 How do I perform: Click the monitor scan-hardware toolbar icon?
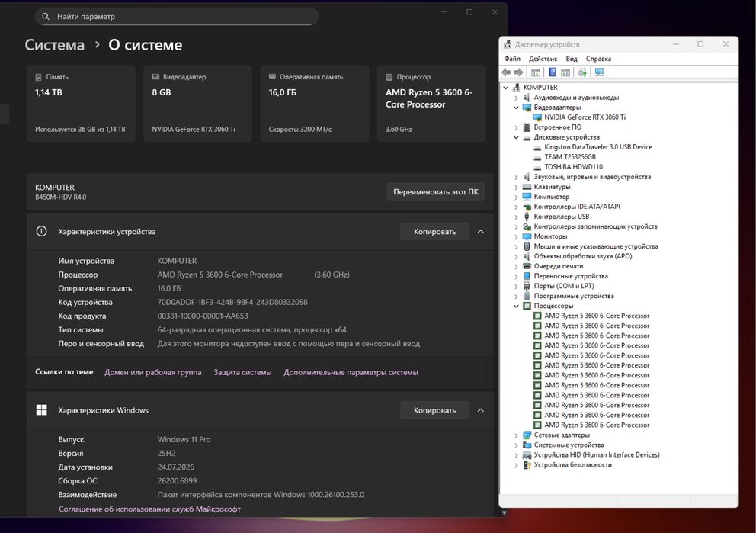tap(599, 72)
